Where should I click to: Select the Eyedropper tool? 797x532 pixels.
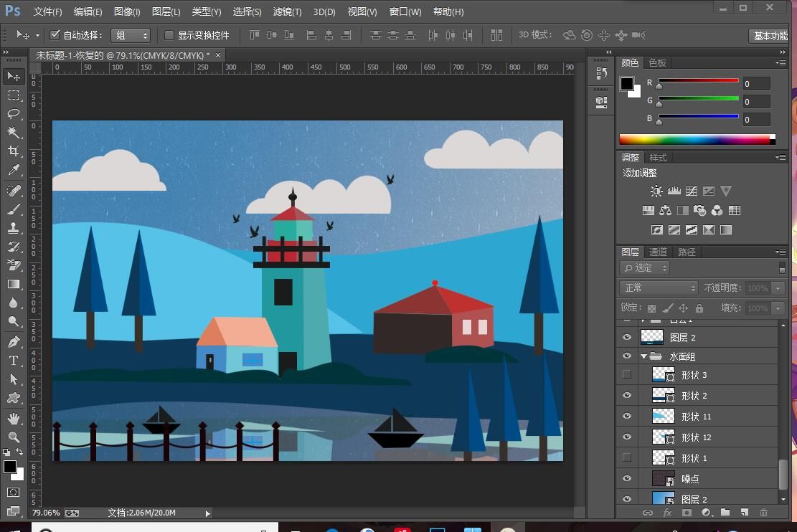[14, 171]
